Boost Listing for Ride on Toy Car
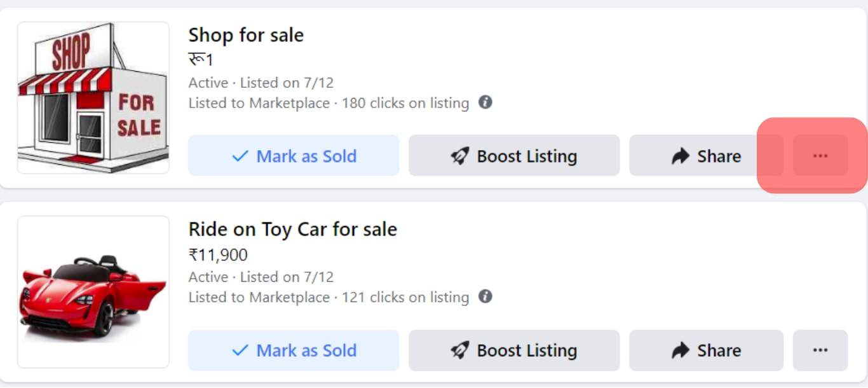868x388 pixels. coord(514,350)
